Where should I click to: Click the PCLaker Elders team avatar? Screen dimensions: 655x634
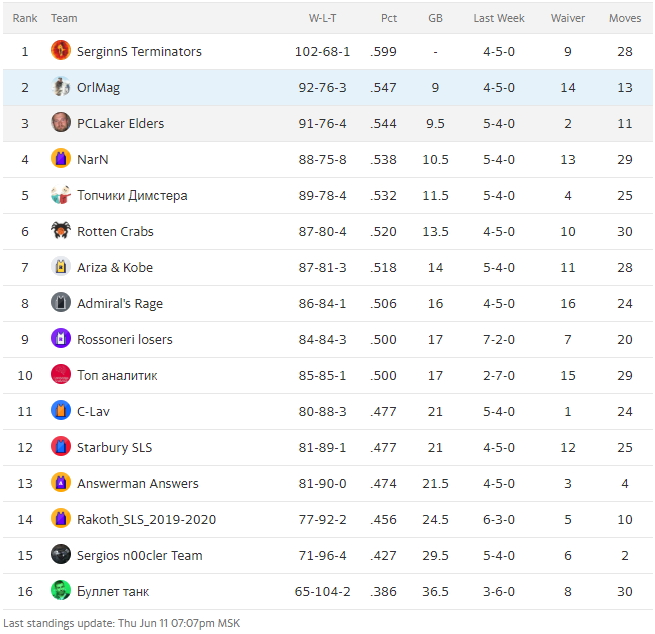(61, 123)
